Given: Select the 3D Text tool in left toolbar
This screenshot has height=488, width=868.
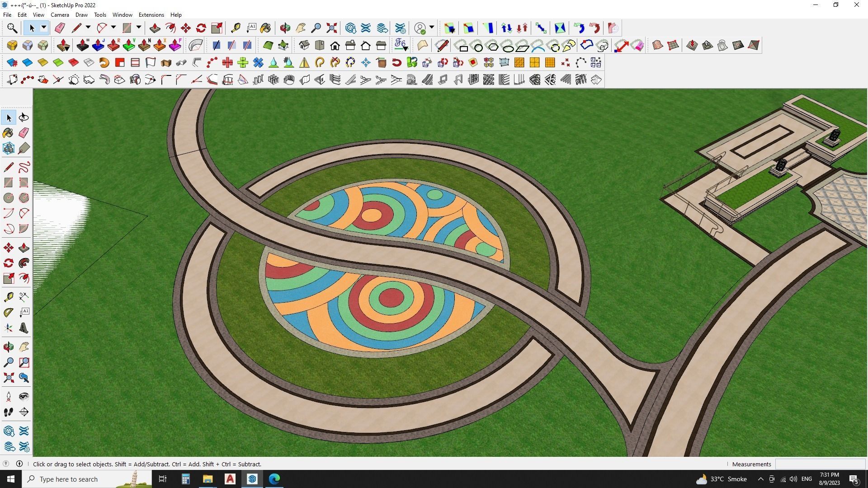Looking at the screenshot, I should click(24, 328).
